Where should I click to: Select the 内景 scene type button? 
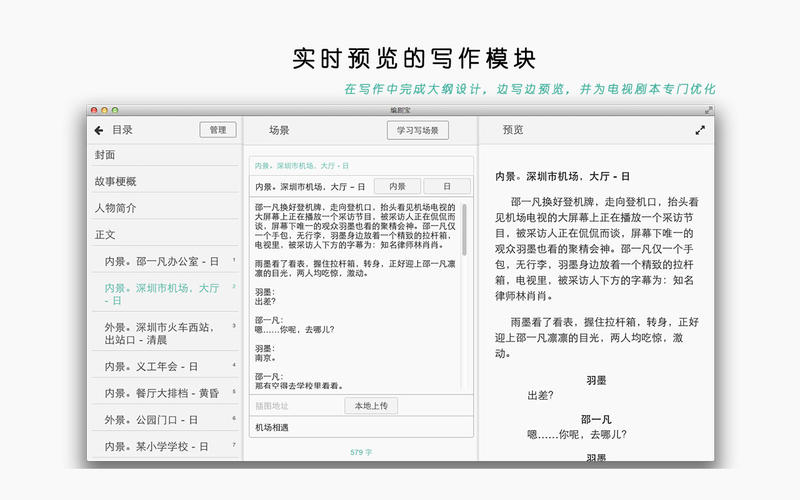(397, 187)
